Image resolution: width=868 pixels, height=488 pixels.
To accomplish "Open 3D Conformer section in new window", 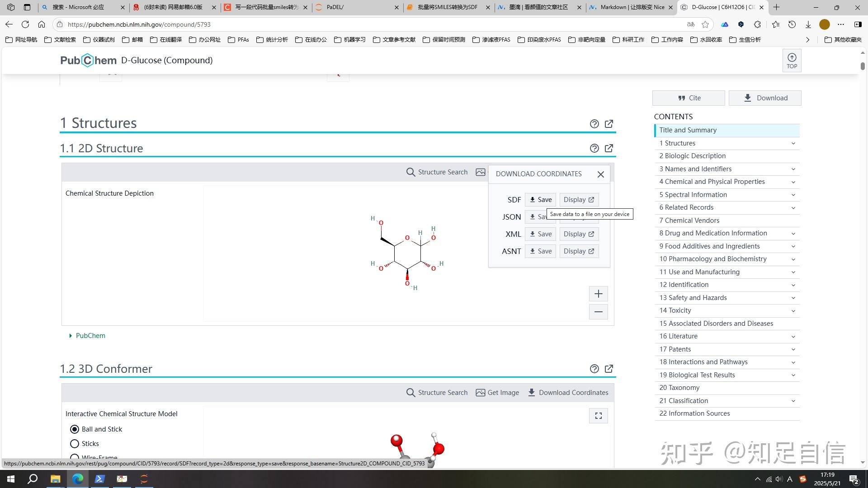I will (609, 369).
